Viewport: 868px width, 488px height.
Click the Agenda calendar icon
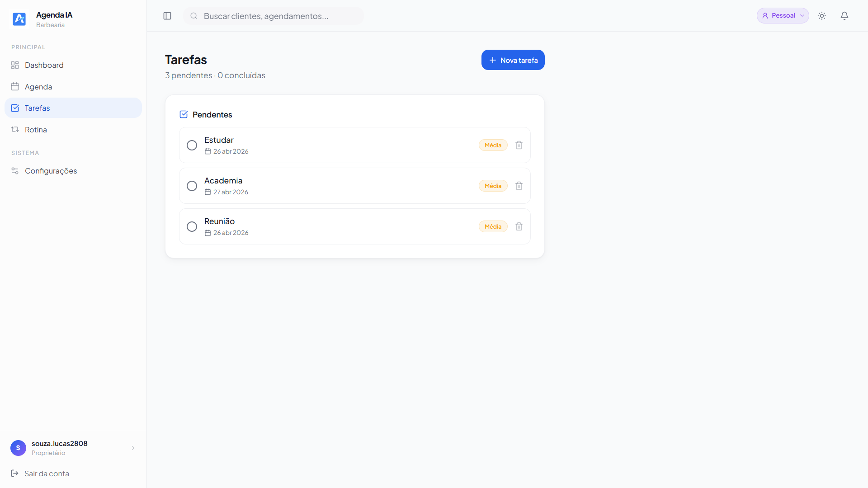pyautogui.click(x=15, y=86)
